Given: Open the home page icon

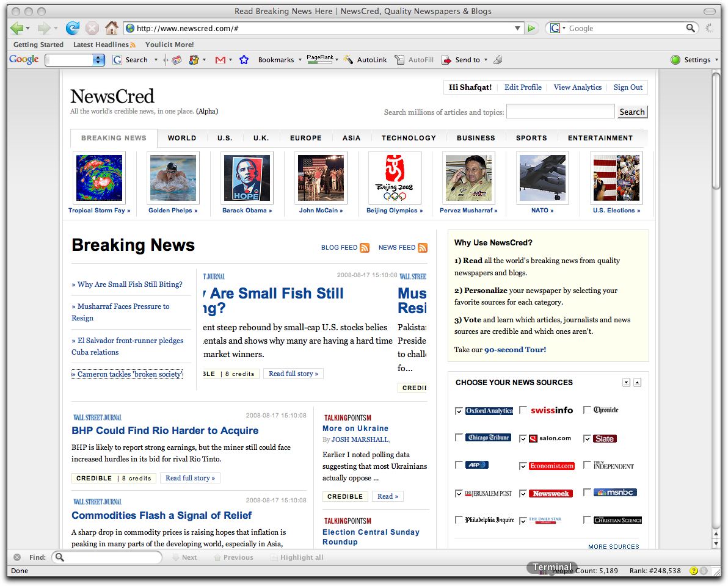Looking at the screenshot, I should 111,28.
